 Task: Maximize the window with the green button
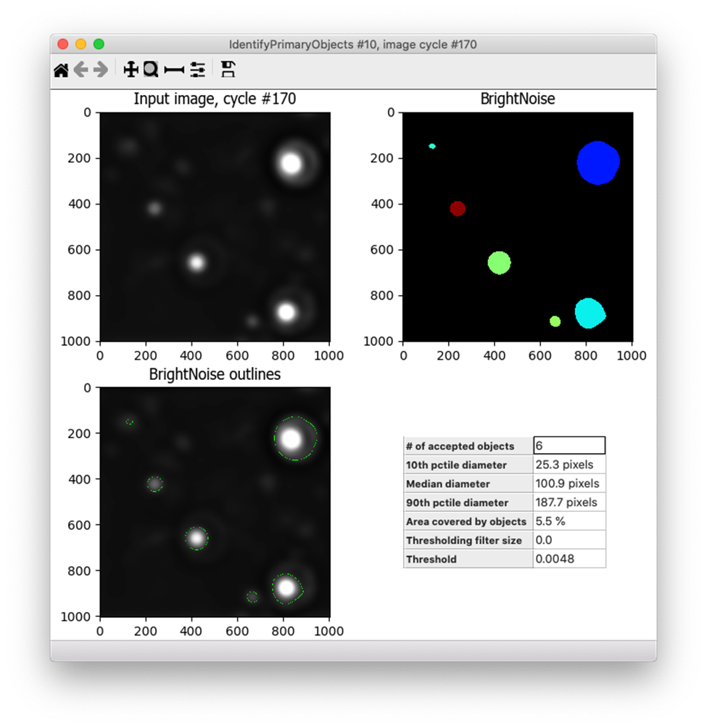tap(99, 44)
